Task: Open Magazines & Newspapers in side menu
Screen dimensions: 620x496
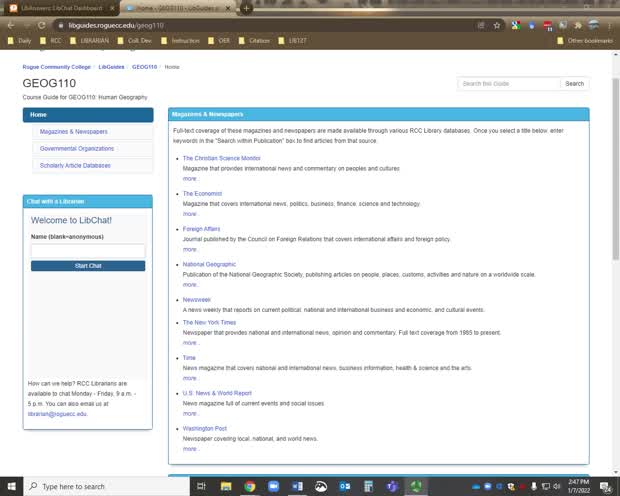Action: 74,132
